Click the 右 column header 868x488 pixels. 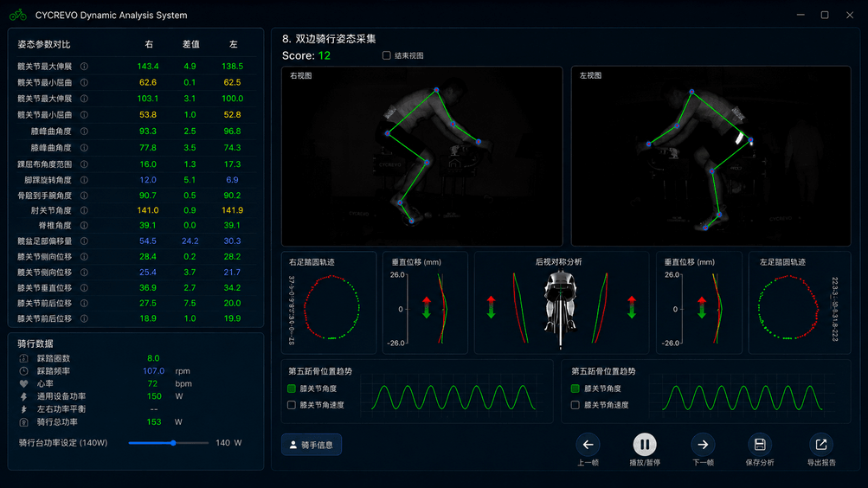pos(148,44)
